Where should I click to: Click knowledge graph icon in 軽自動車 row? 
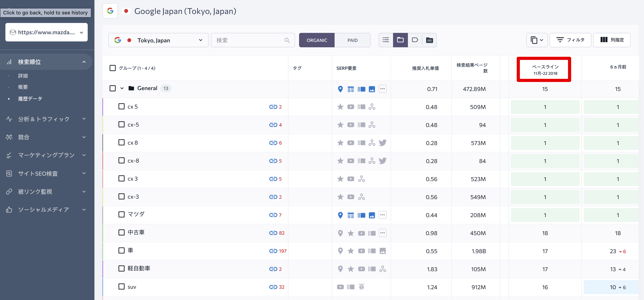pos(382,269)
